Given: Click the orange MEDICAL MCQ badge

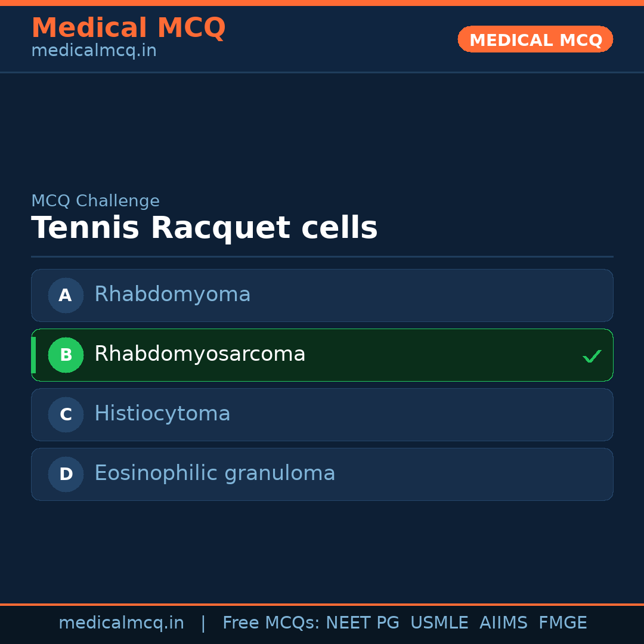Looking at the screenshot, I should (535, 39).
